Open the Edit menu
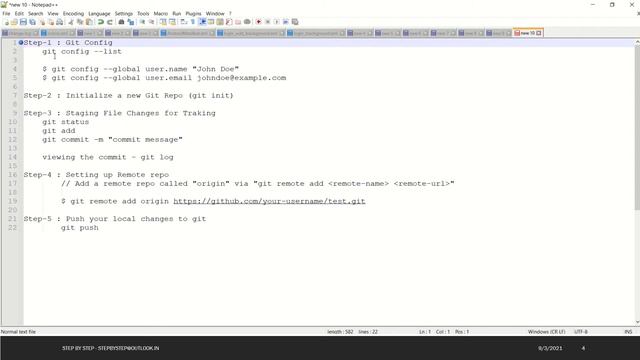640x360 pixels. point(19,13)
